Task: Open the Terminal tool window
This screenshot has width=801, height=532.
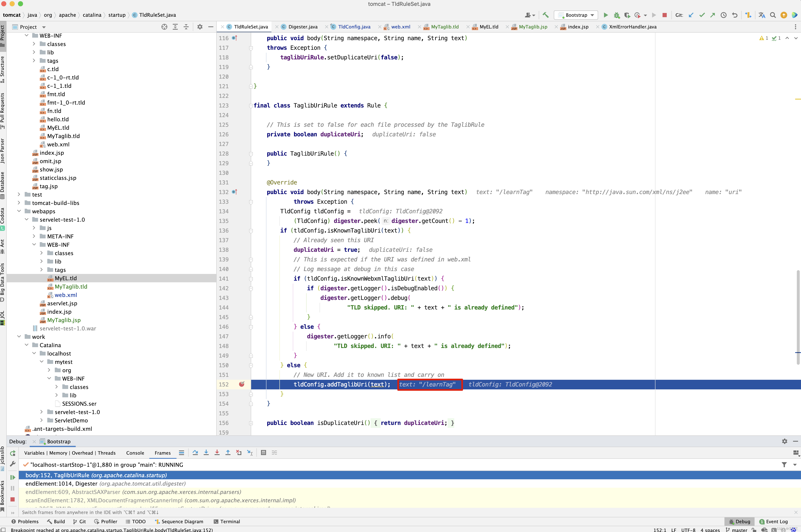Action: click(x=227, y=522)
